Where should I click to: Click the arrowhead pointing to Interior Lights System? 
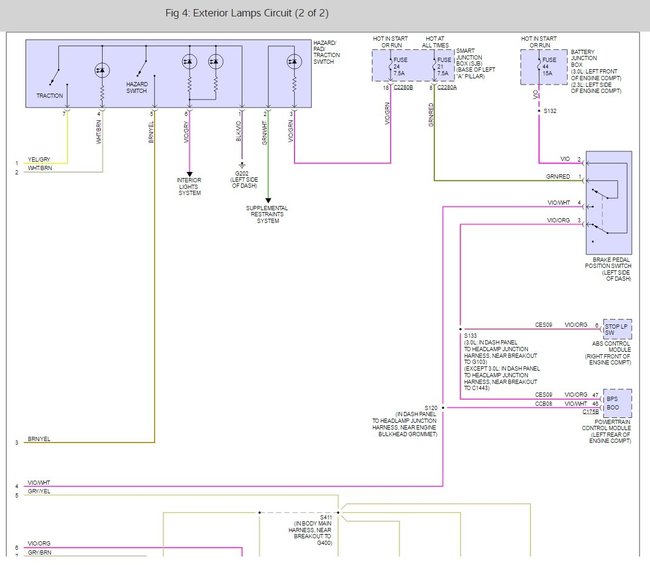pyautogui.click(x=189, y=174)
